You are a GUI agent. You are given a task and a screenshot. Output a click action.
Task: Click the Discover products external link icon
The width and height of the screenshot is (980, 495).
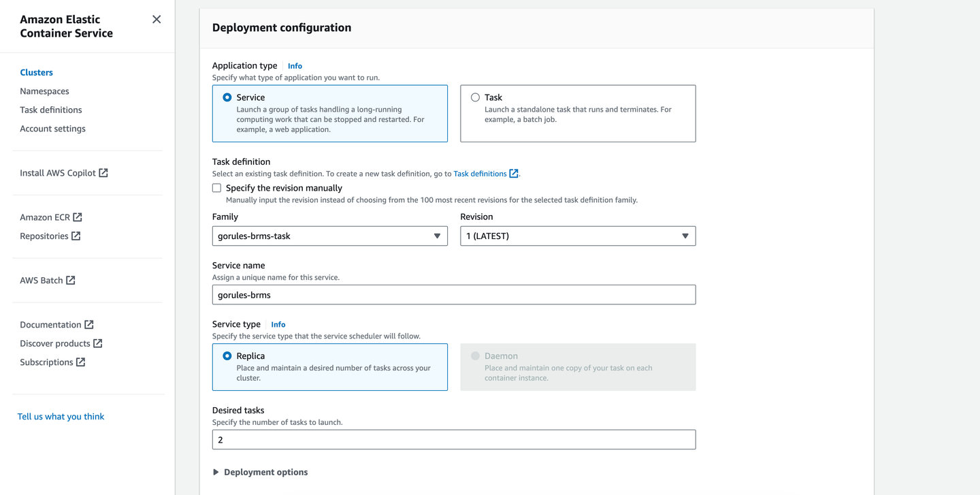pos(98,344)
